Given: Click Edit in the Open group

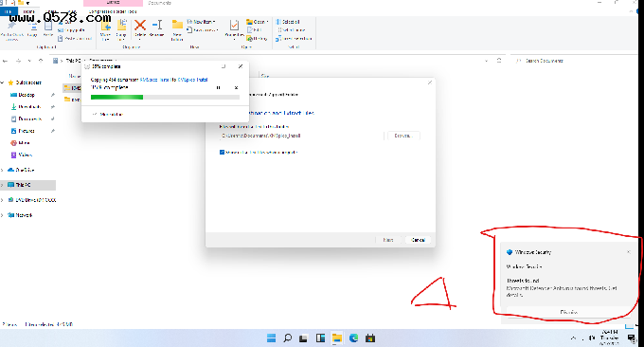Looking at the screenshot, I should 255,30.
